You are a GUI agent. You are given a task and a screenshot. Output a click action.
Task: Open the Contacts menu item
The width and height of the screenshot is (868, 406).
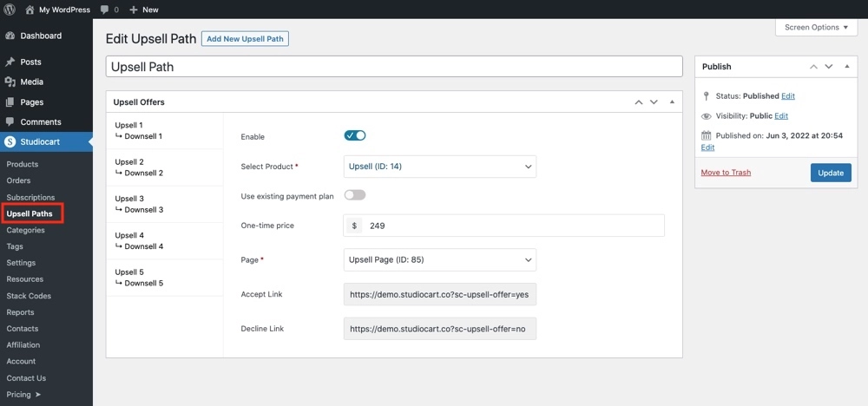(x=23, y=329)
